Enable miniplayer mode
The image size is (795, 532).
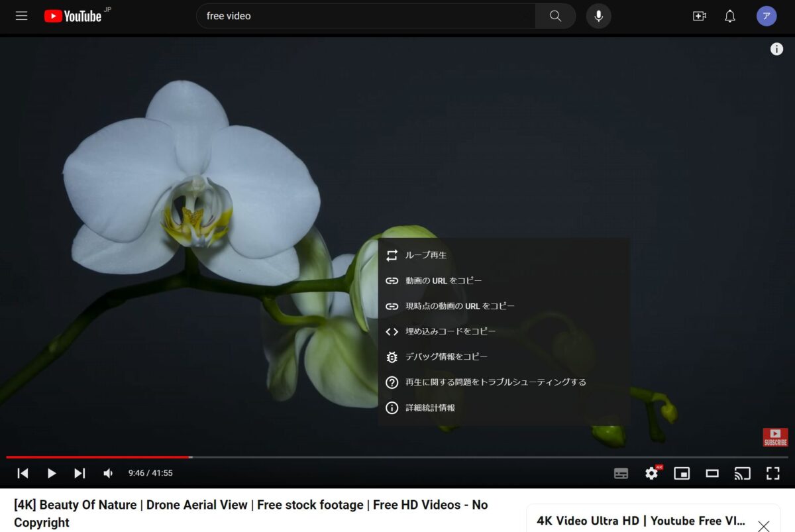pos(682,473)
